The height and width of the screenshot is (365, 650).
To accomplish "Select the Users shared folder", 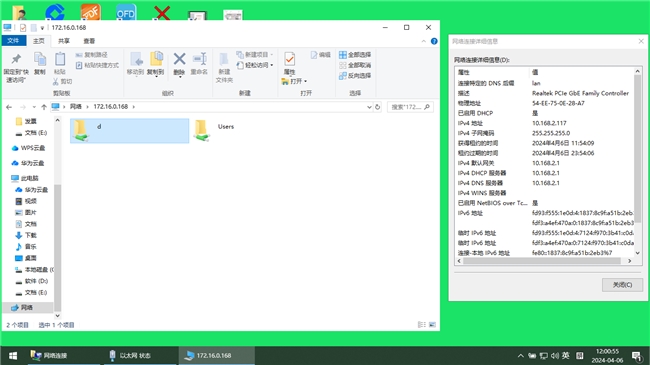I will click(214, 131).
